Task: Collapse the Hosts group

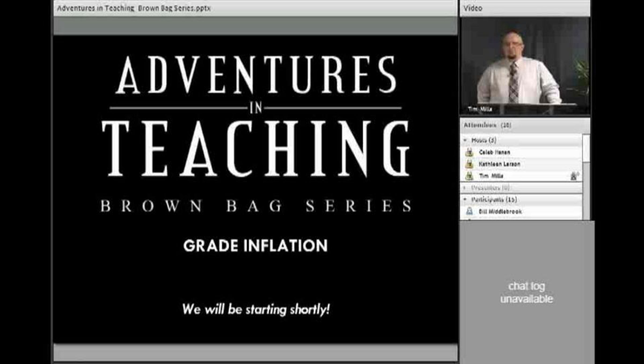Action: pyautogui.click(x=465, y=140)
